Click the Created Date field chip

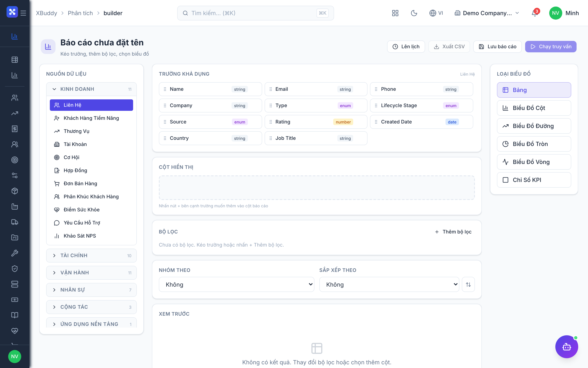click(x=421, y=122)
